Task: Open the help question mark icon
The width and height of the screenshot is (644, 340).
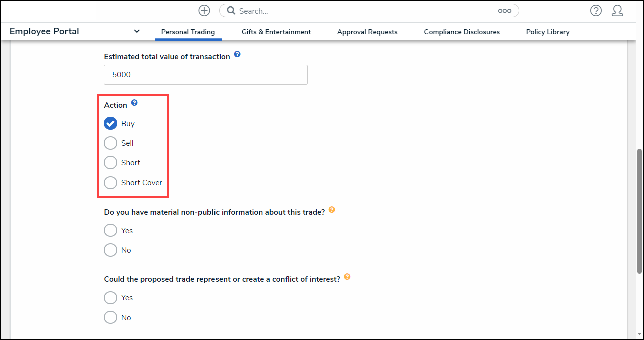Action: click(596, 11)
